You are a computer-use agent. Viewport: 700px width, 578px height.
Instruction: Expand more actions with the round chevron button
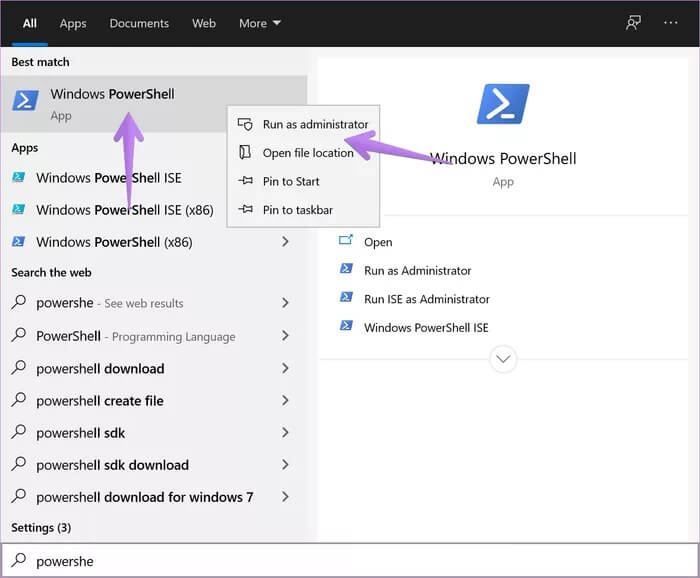[503, 359]
